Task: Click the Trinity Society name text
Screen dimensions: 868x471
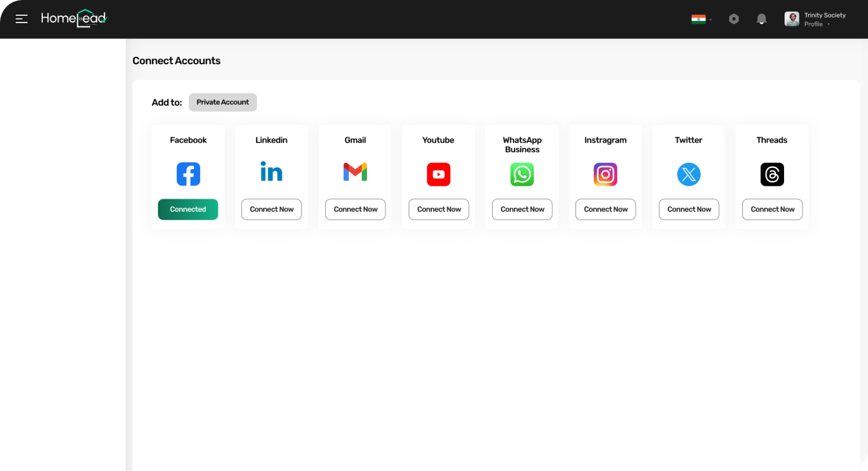Action: [x=825, y=15]
